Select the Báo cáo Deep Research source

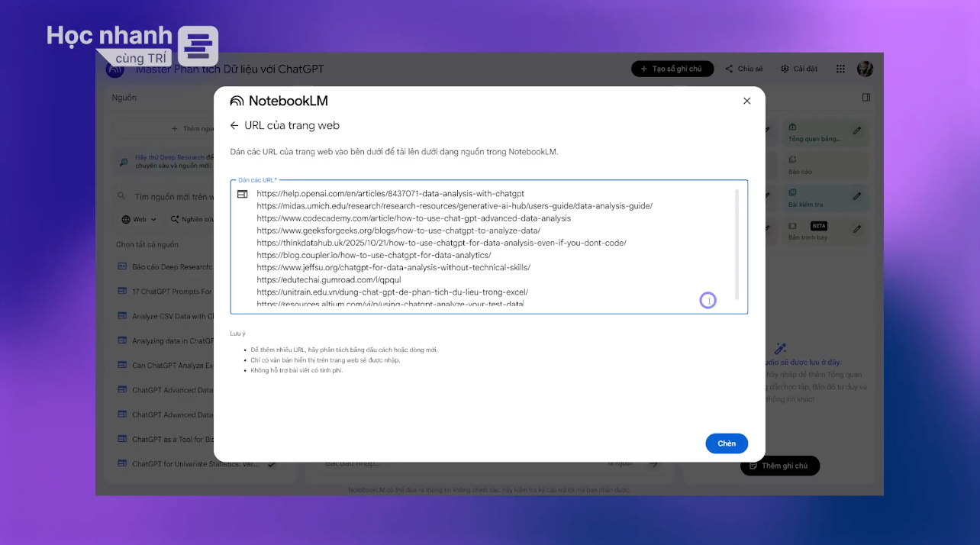172,267
